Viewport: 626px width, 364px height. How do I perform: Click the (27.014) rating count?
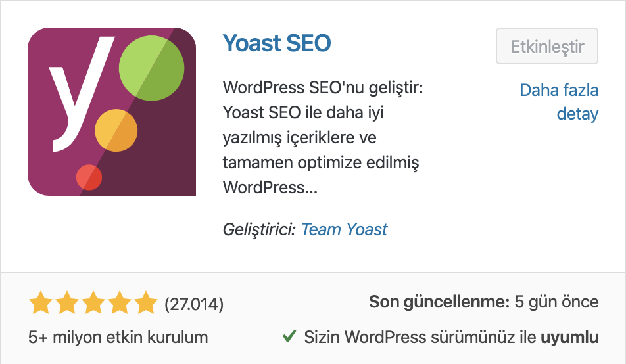[194, 304]
